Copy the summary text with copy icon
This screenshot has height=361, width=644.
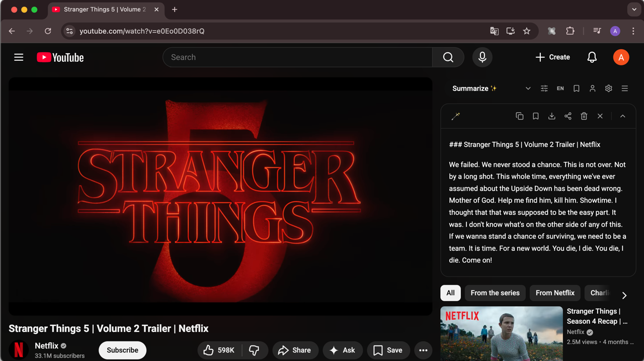tap(519, 116)
